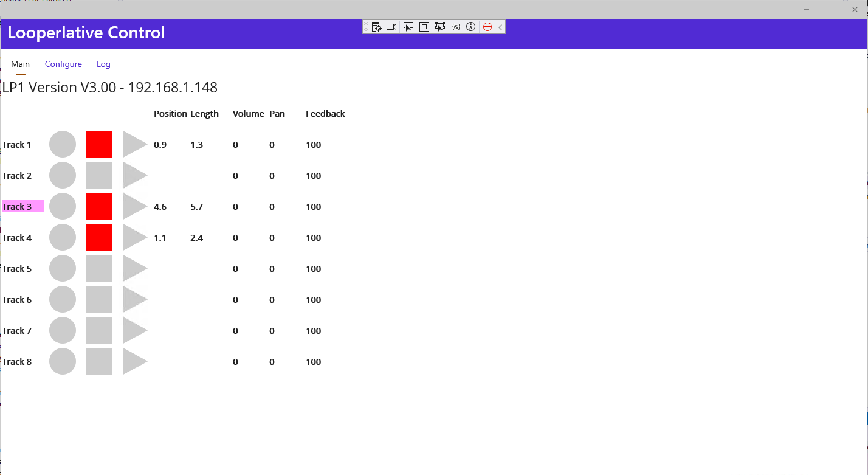Click the curly braces checkmark toolbar icon
This screenshot has height=475, width=868.
point(456,27)
